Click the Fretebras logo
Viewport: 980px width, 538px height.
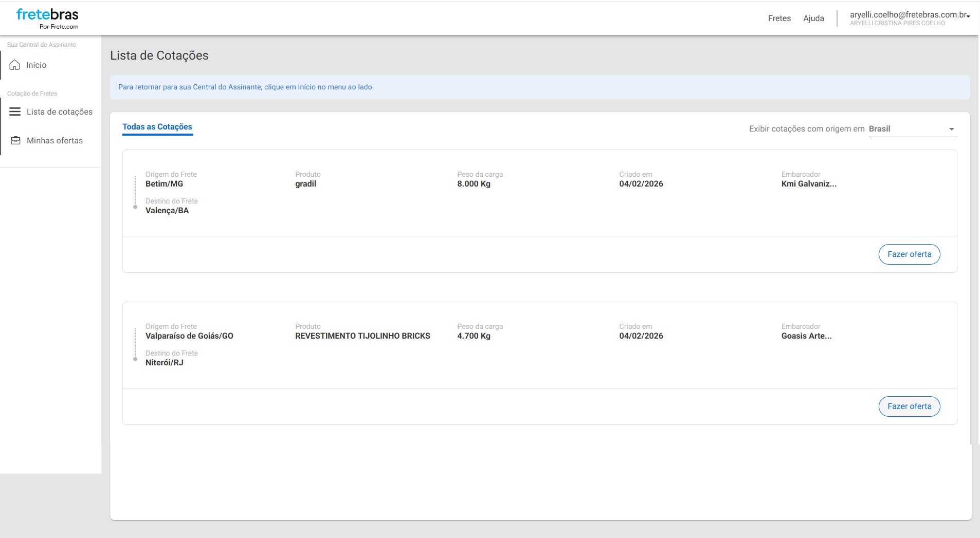(47, 18)
